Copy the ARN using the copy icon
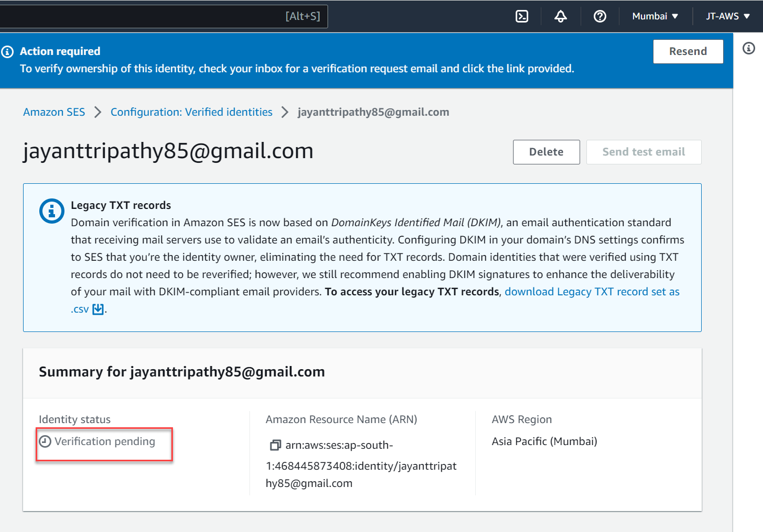The image size is (763, 532). pos(275,445)
